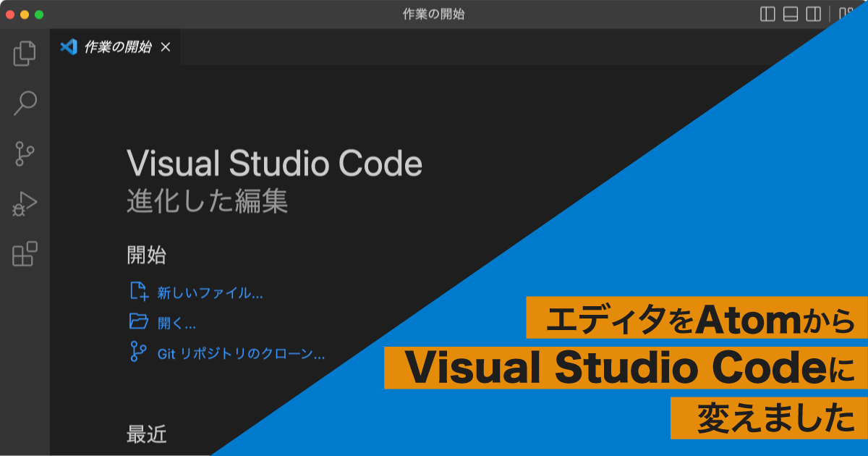Toggle the bottom panel layout button
868x456 pixels.
pyautogui.click(x=791, y=14)
